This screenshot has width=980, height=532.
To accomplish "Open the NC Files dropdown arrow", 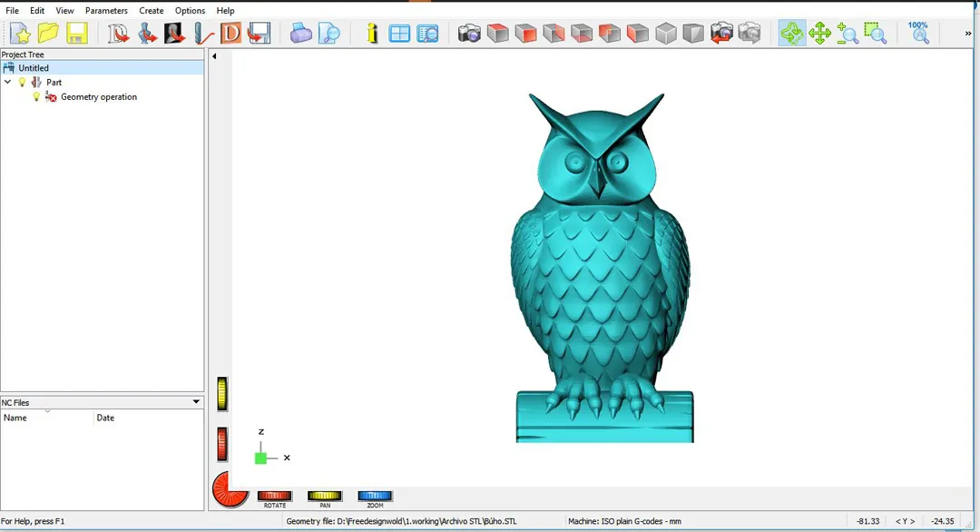I will pyautogui.click(x=196, y=402).
